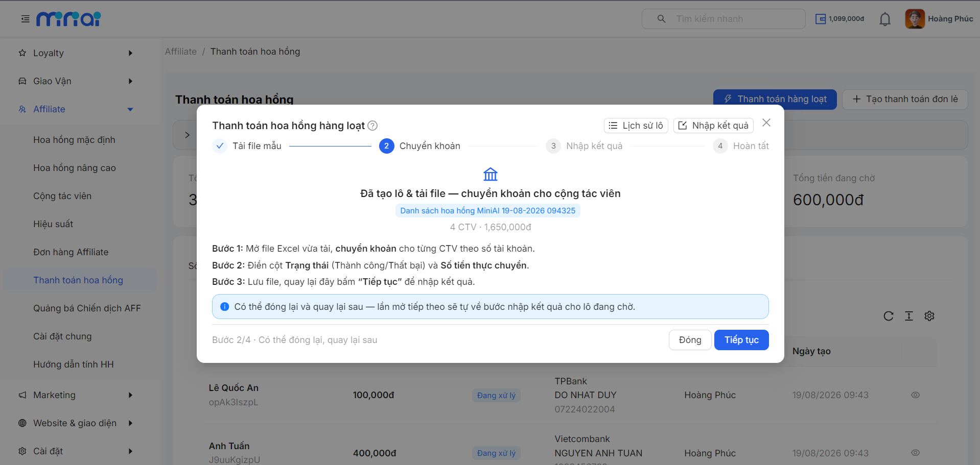
Task: Focus the Tìm kiếm nhanh search field
Action: [x=724, y=19]
